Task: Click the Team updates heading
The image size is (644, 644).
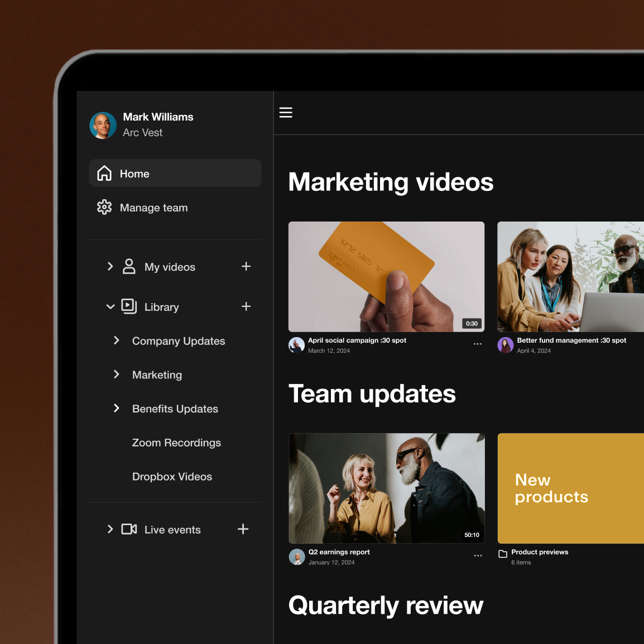Action: [372, 394]
